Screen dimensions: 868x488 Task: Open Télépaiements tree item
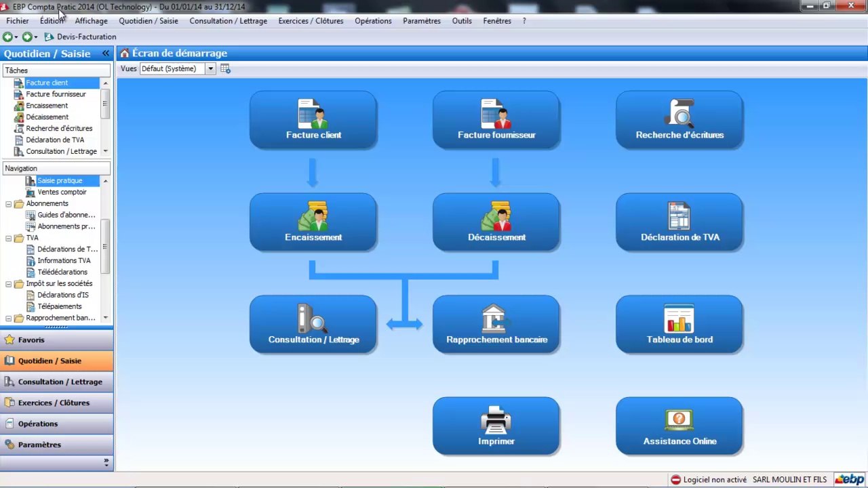[60, 306]
